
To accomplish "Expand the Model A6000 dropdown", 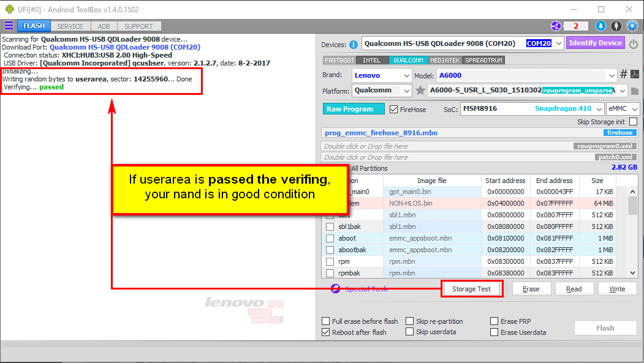I will point(612,75).
